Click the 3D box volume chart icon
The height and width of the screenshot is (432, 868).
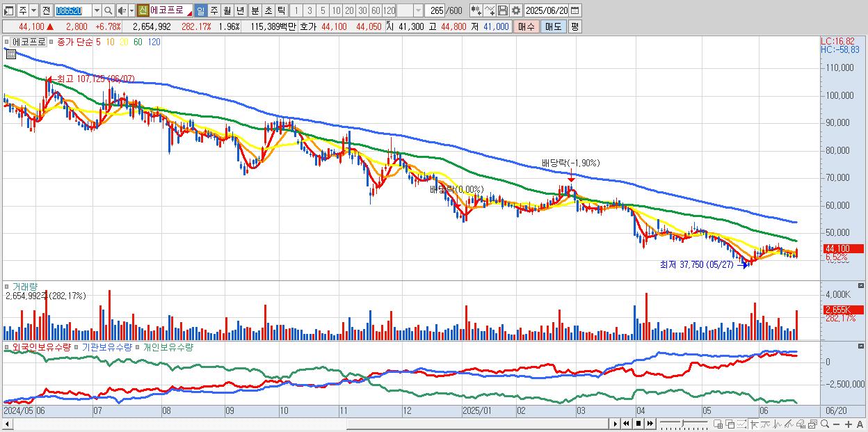tap(801, 424)
